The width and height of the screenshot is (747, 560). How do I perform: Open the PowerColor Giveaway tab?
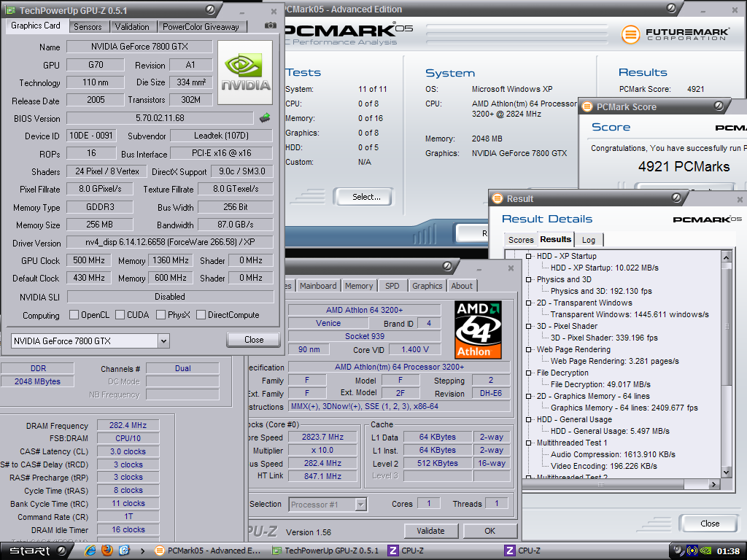click(x=201, y=27)
